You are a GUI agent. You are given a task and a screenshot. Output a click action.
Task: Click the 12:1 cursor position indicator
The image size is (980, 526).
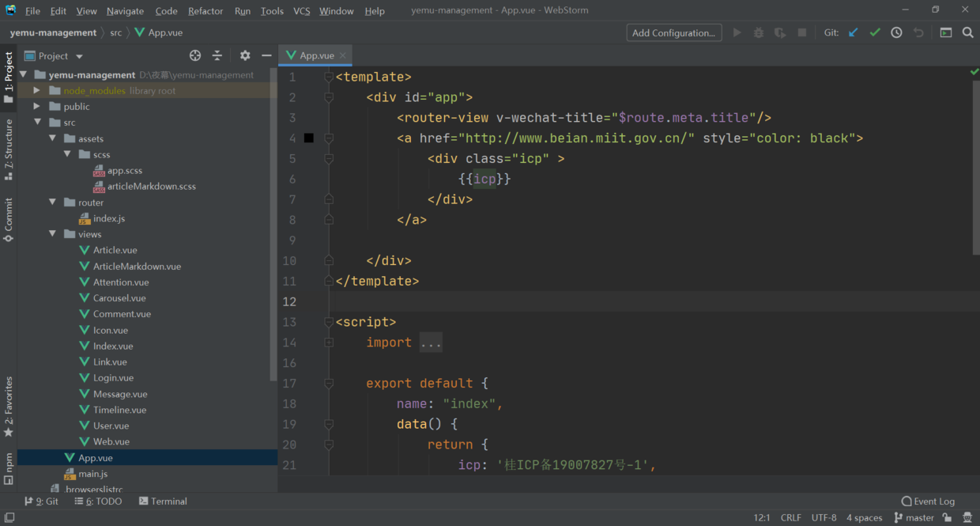[762, 517]
